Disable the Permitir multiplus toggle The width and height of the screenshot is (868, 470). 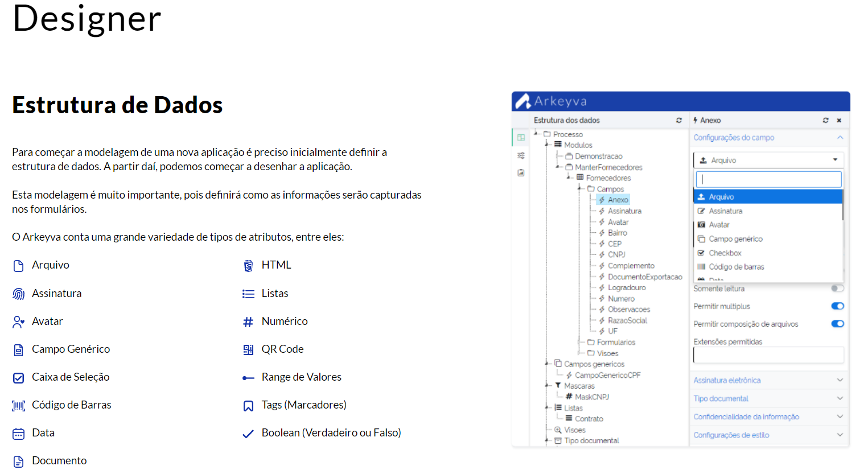click(837, 306)
